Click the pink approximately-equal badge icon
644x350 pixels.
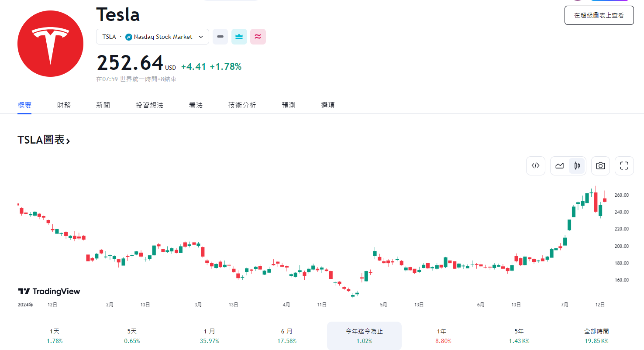click(x=258, y=37)
